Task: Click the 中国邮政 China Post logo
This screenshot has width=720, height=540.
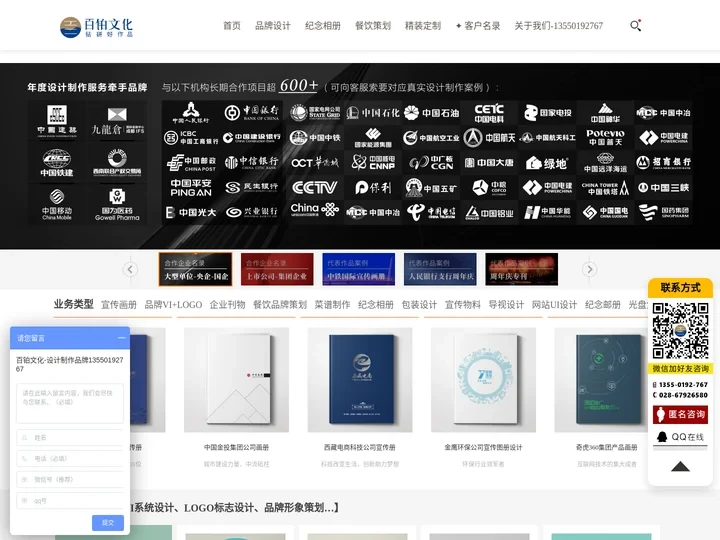Action: 191,163
